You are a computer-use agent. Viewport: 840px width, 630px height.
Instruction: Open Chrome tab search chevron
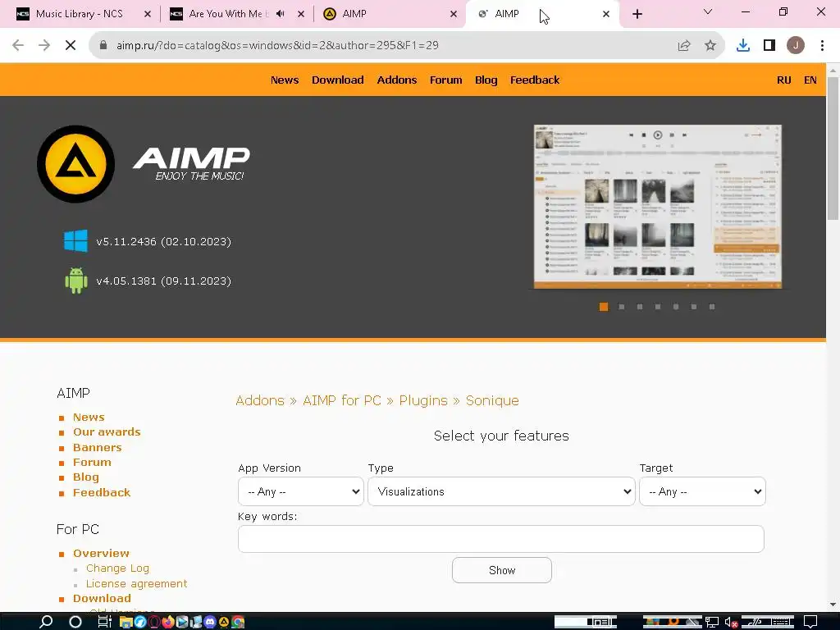708,11
